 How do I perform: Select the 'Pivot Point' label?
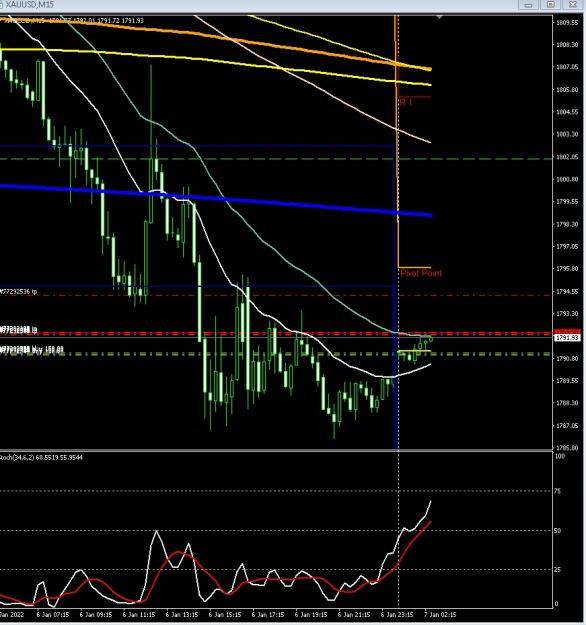(421, 273)
